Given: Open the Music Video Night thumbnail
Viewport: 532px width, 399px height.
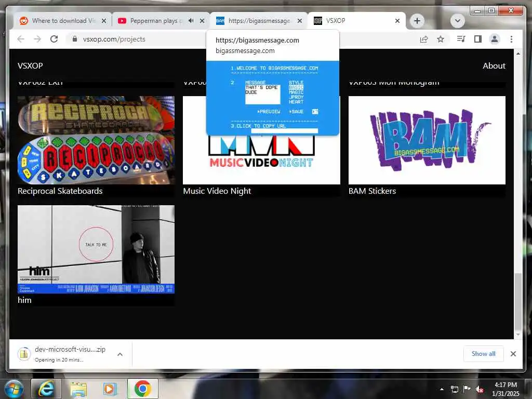Looking at the screenshot, I should click(x=261, y=159).
